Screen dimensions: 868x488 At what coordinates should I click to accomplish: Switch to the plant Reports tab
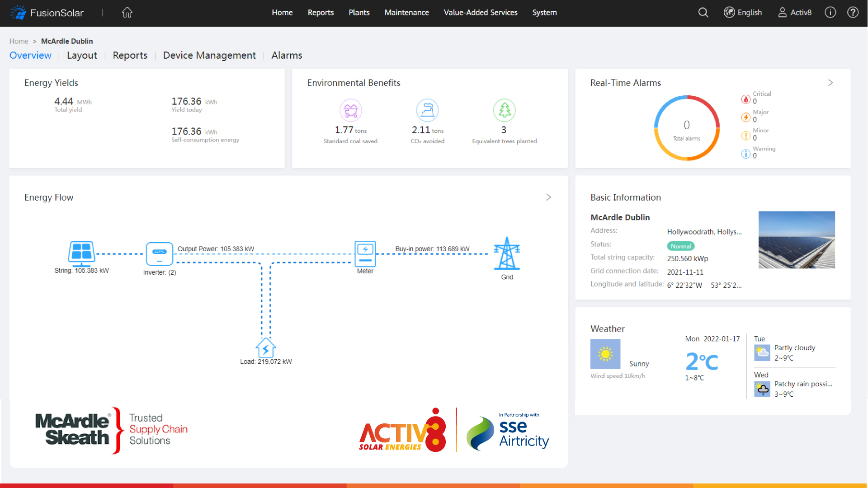[x=130, y=55]
